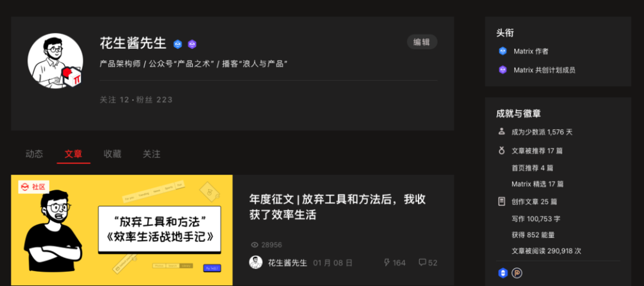Screen dimensions: 644x286
Task: Click the blue hexagon badge under achievements
Action: click(x=502, y=273)
